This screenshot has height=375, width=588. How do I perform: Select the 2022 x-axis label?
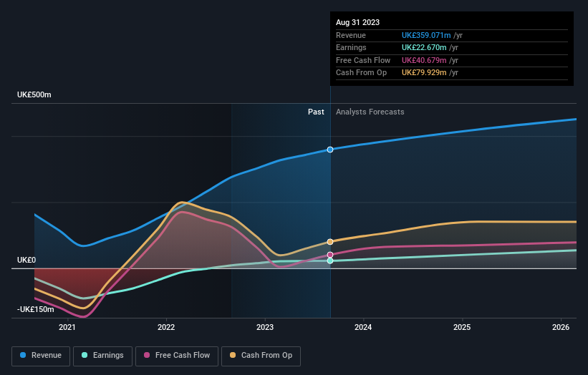pos(166,327)
